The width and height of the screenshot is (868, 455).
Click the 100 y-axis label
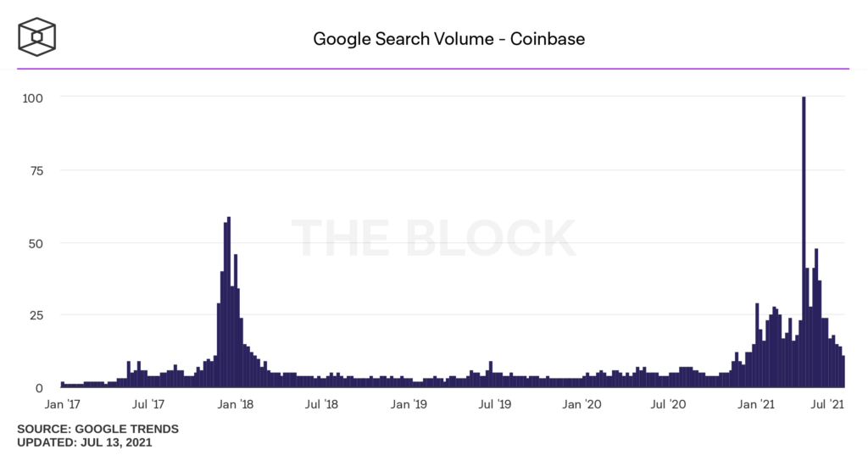pyautogui.click(x=32, y=97)
